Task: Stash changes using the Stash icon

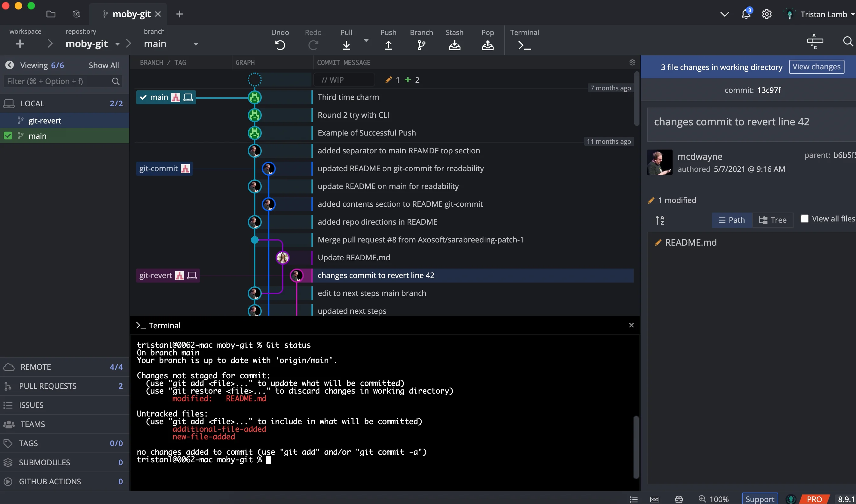Action: coord(454,45)
